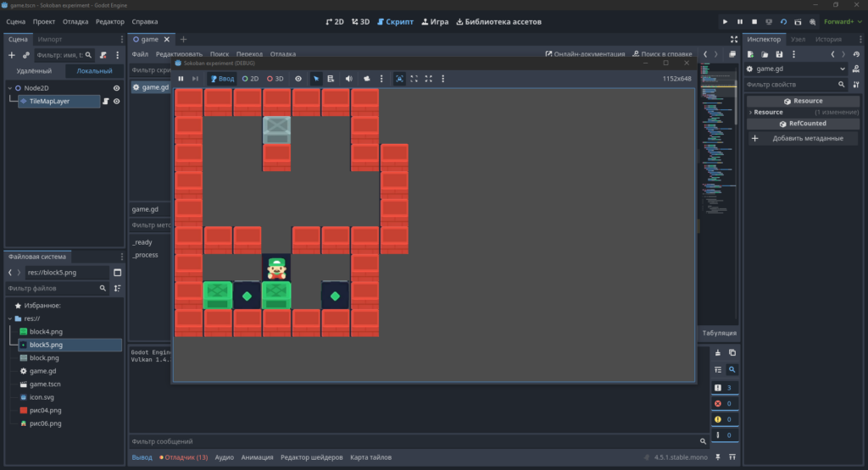Open Библиотека ассетов
The height and width of the screenshot is (470, 868).
[x=498, y=21]
